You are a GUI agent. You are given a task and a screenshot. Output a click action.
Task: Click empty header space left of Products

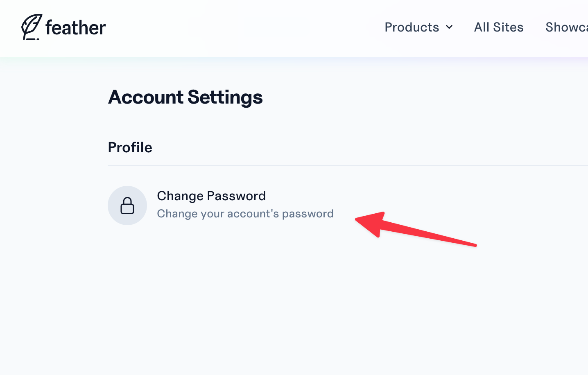click(x=246, y=28)
